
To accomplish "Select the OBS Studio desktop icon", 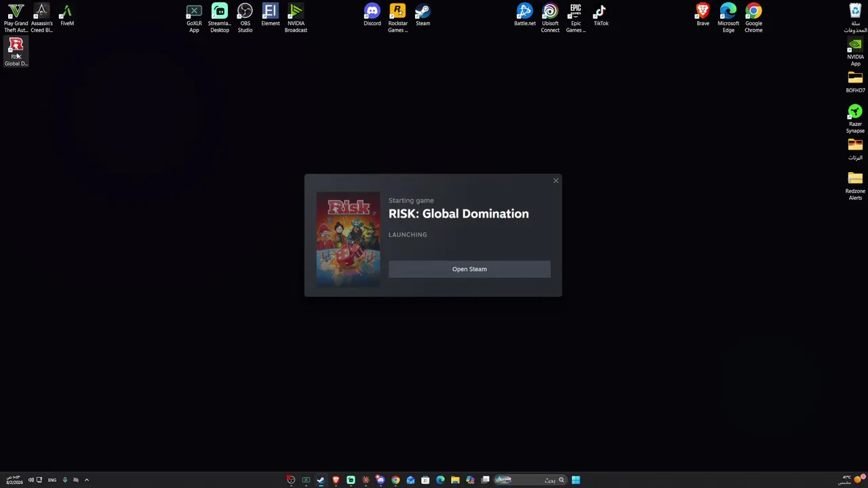I will [x=245, y=18].
